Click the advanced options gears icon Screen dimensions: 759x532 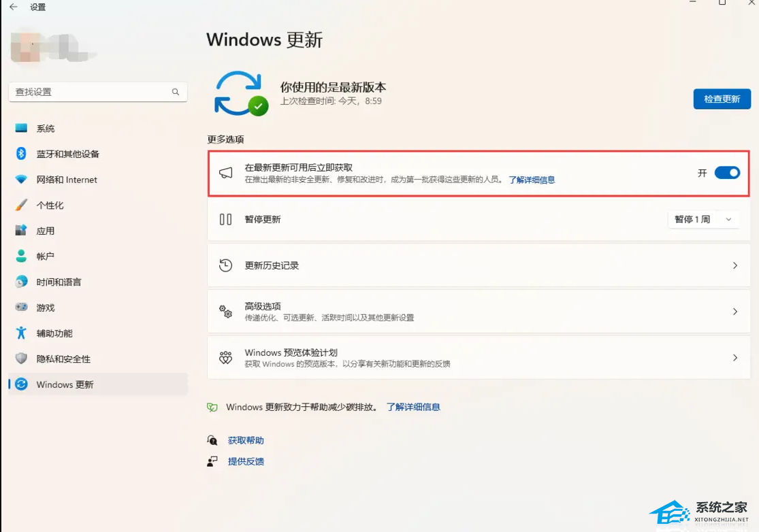coord(225,312)
